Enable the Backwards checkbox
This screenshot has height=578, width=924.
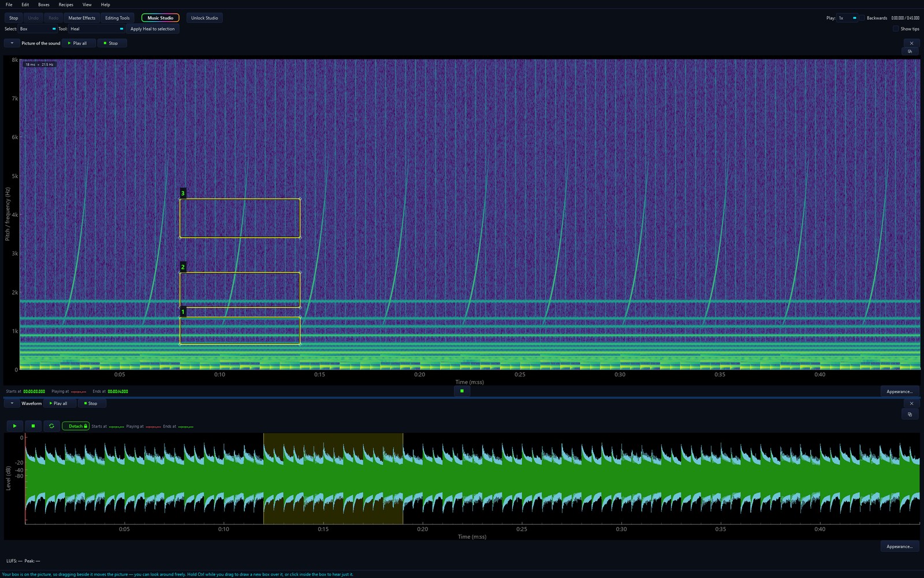862,18
